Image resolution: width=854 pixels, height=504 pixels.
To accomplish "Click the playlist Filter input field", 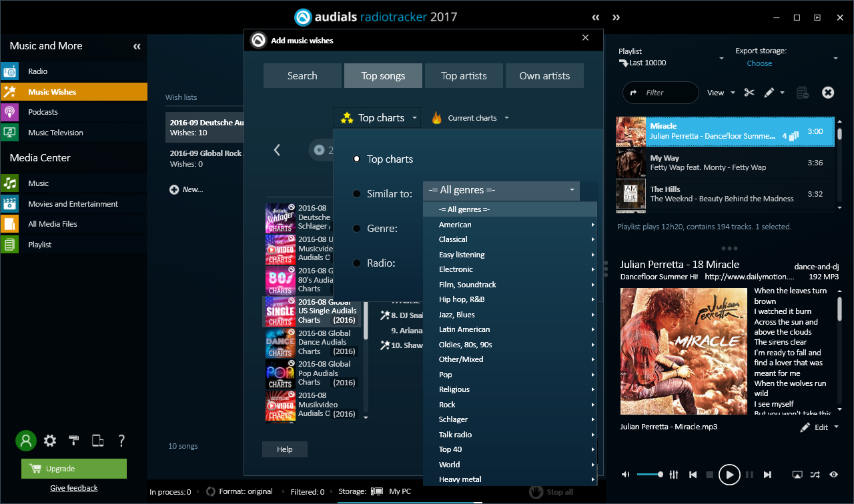I will click(x=661, y=93).
